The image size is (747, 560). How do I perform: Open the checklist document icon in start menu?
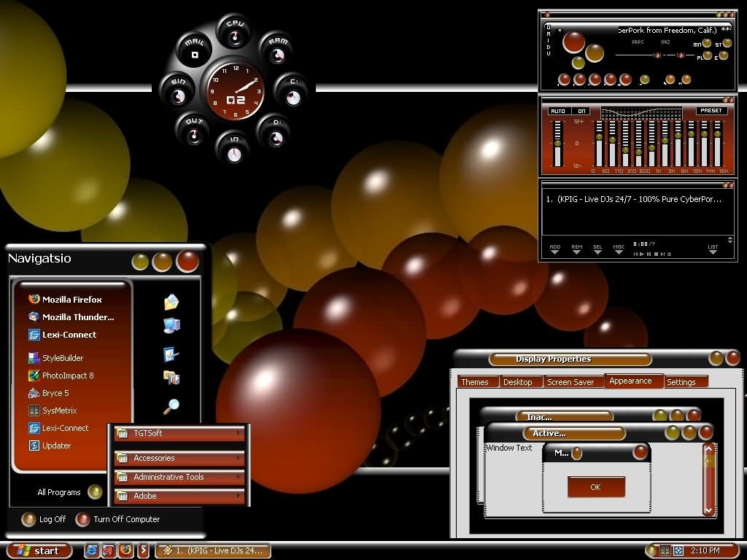click(x=171, y=355)
